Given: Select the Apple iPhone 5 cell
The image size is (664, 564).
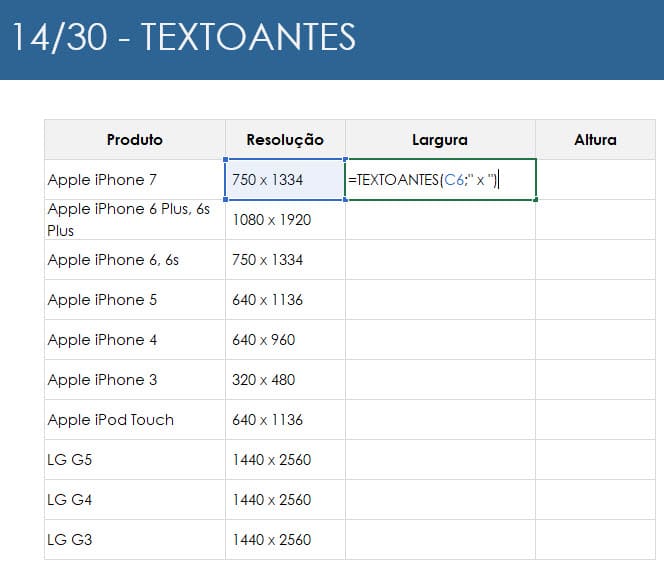Looking at the screenshot, I should [x=135, y=300].
